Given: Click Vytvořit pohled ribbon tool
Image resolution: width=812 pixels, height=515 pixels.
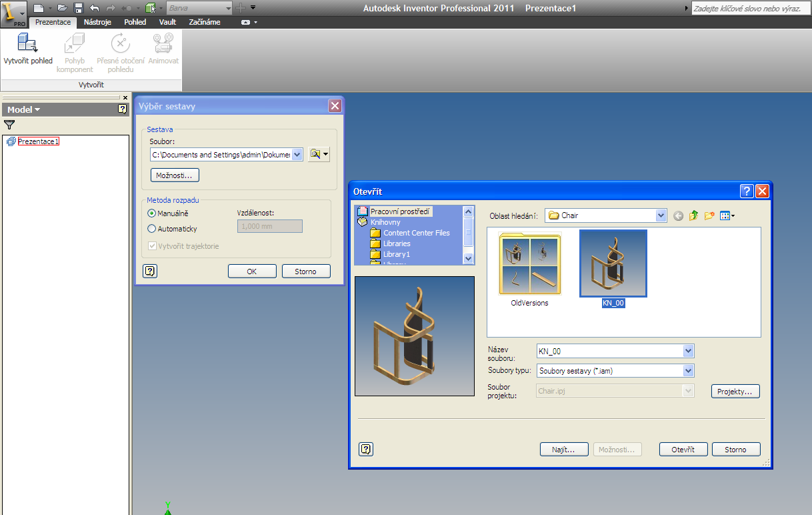Looking at the screenshot, I should coord(28,49).
